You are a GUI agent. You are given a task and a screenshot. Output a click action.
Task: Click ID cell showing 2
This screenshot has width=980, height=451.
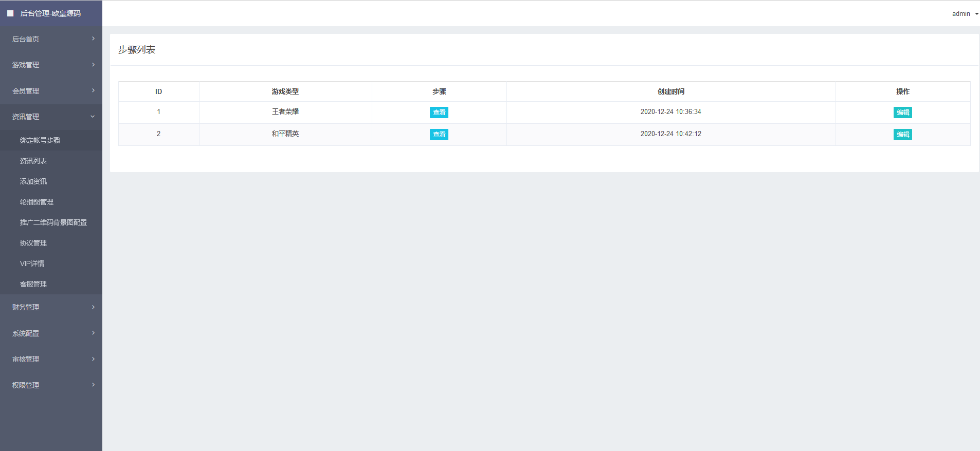tap(158, 134)
